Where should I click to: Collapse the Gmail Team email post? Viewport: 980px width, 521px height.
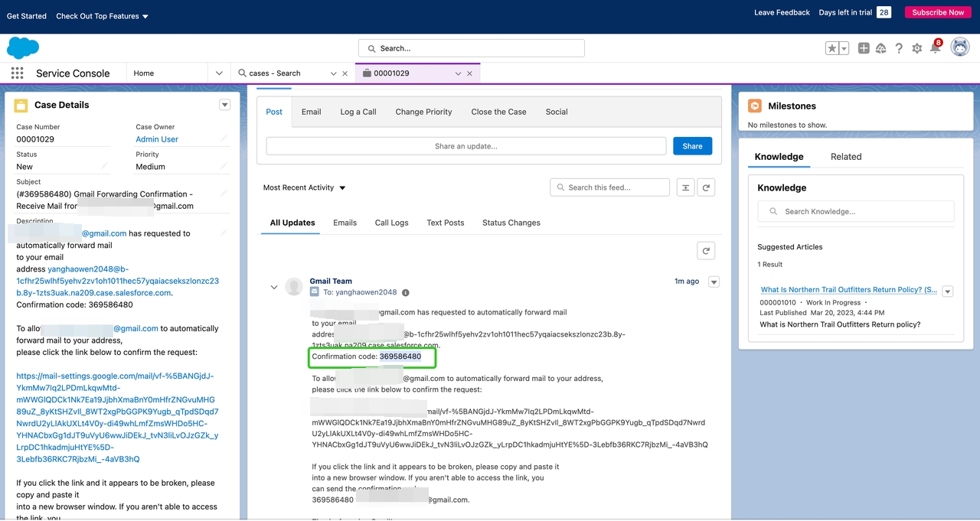[273, 287]
